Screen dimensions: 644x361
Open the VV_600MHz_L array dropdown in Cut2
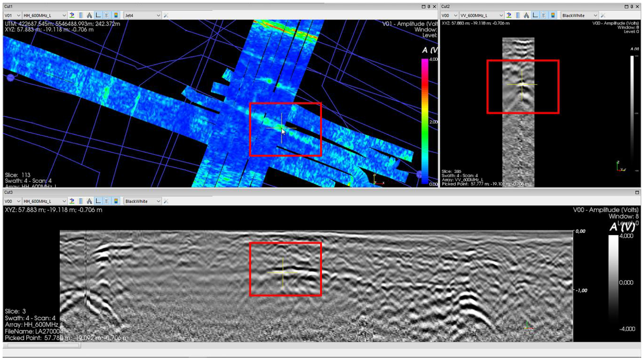pos(482,16)
